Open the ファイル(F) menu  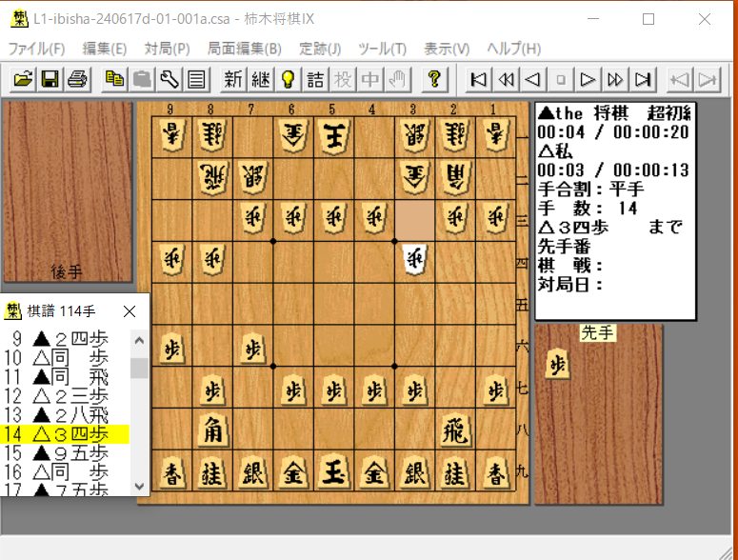click(x=36, y=49)
